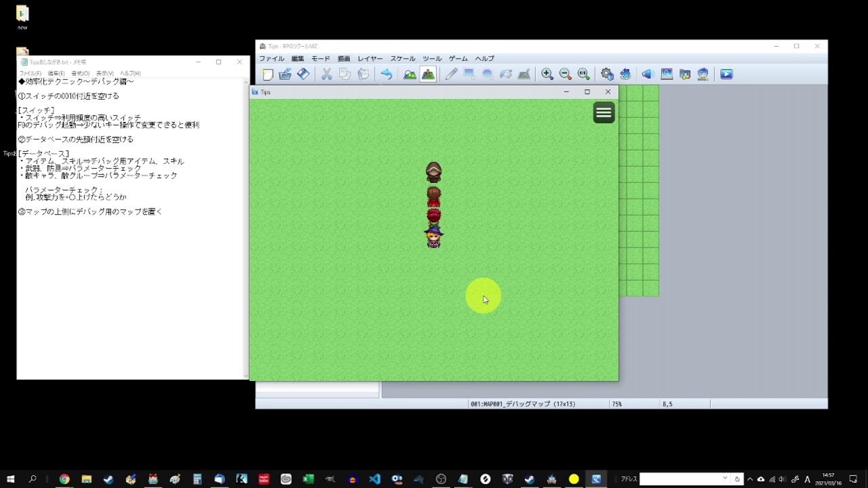Click Notepad line ③マップの上側にデバッグ用のマップを置く
Screen dimensions: 868x488
90,212
